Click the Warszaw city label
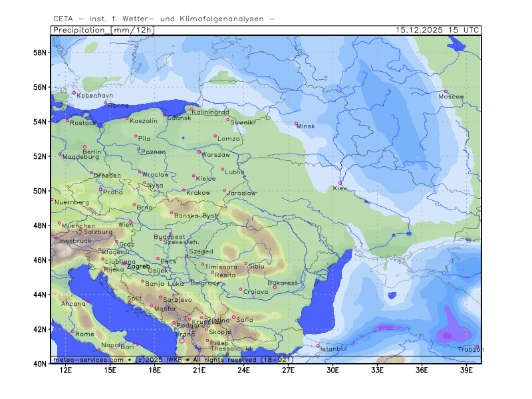This screenshot has width=532, height=399. (x=215, y=154)
